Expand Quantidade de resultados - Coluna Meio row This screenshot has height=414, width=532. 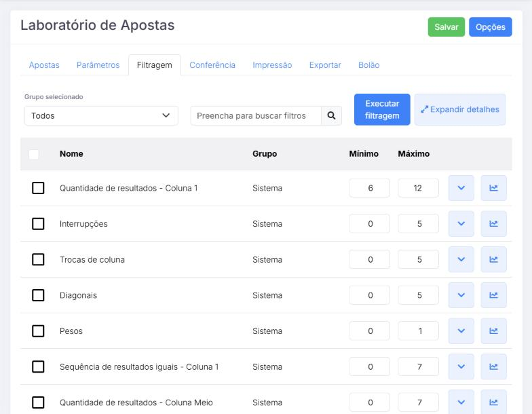click(x=461, y=402)
